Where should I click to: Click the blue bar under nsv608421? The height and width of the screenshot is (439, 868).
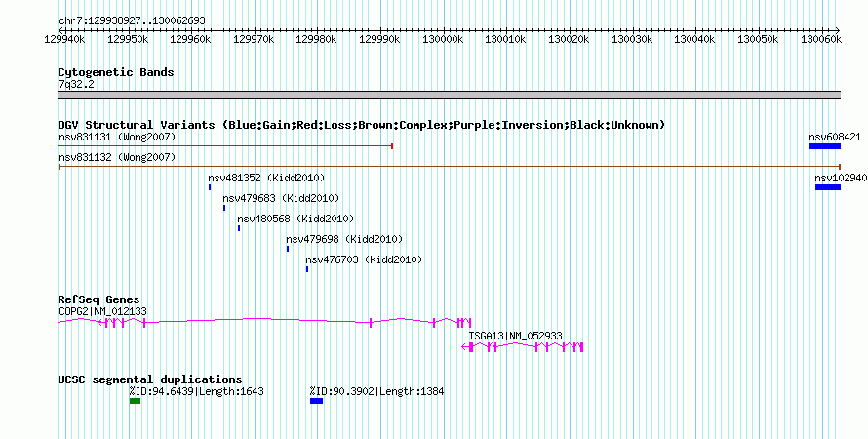[825, 146]
